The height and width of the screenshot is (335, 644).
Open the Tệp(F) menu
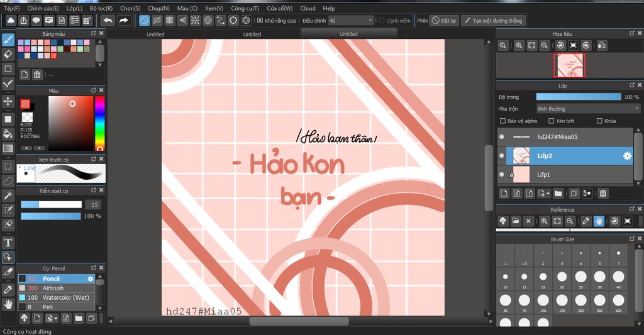[x=12, y=8]
